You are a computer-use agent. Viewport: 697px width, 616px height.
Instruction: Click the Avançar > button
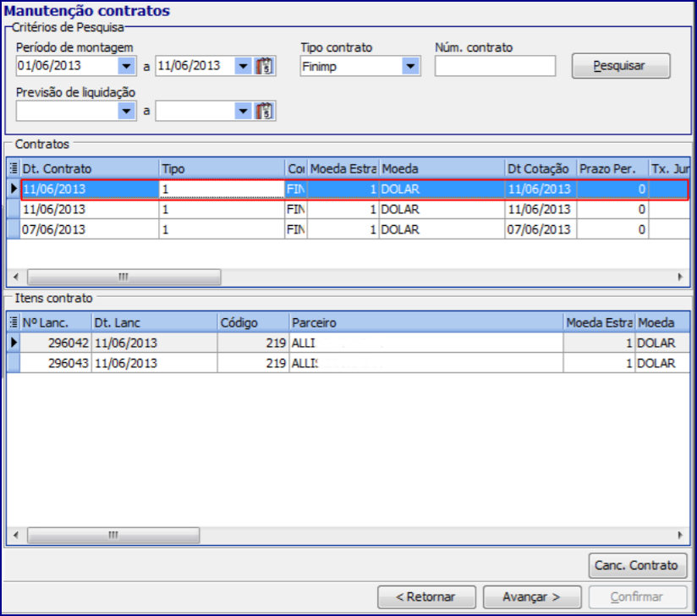[x=532, y=597]
